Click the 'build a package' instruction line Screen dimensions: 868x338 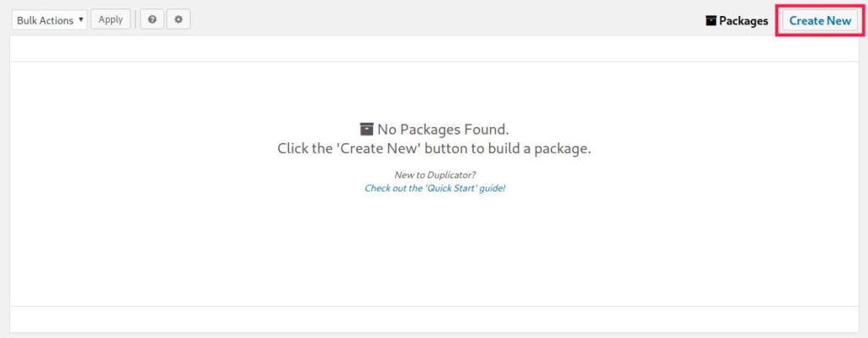click(434, 149)
